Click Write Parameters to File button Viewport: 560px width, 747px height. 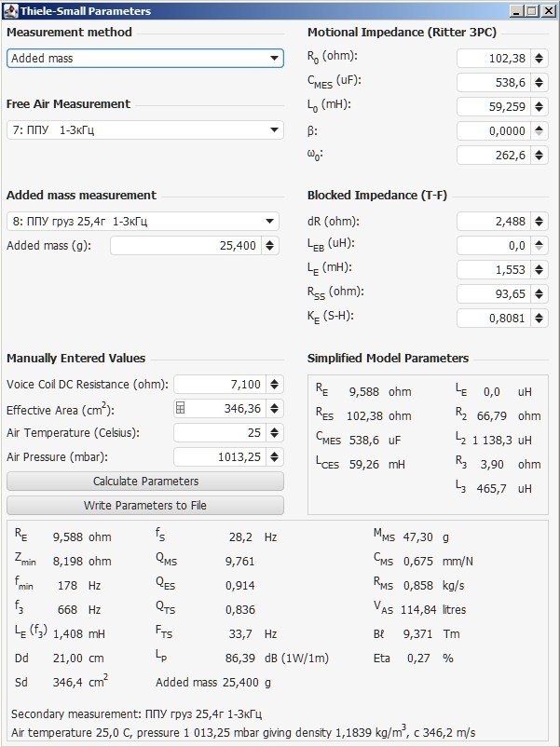pyautogui.click(x=145, y=506)
